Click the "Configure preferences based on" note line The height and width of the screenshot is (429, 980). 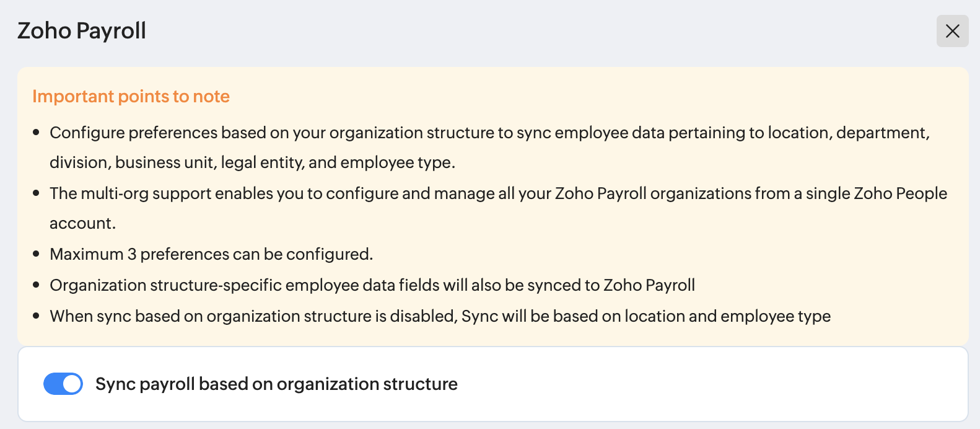pyautogui.click(x=489, y=133)
